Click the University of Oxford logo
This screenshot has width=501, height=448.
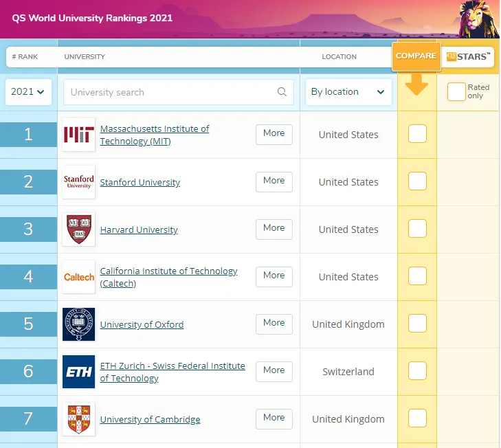78,324
